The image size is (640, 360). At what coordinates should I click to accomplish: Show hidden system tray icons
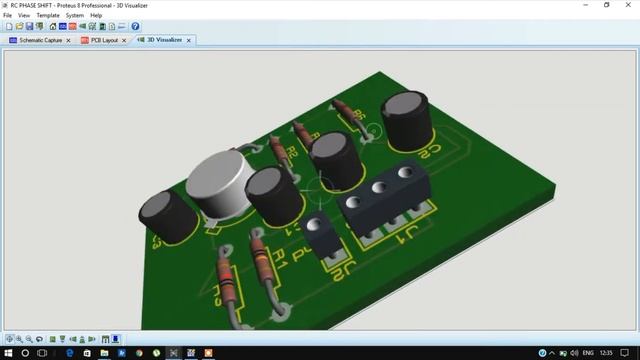click(x=552, y=353)
